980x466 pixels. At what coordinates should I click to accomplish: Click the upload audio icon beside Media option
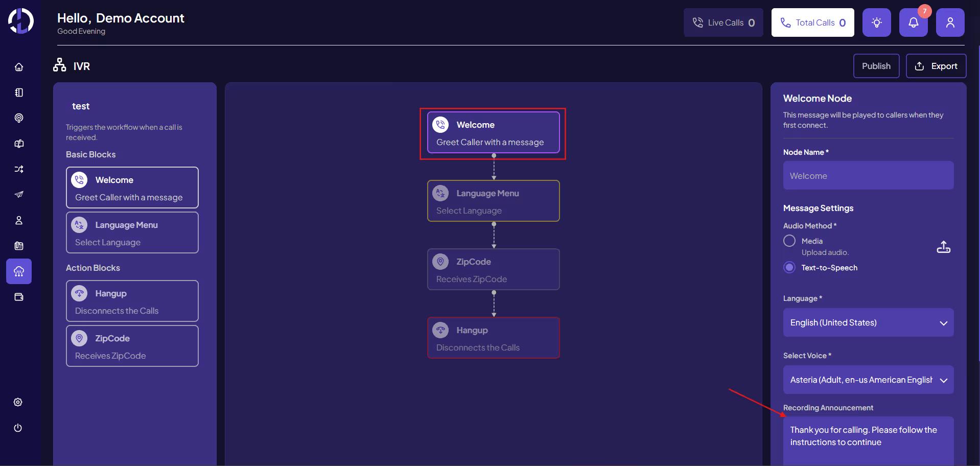pos(944,247)
